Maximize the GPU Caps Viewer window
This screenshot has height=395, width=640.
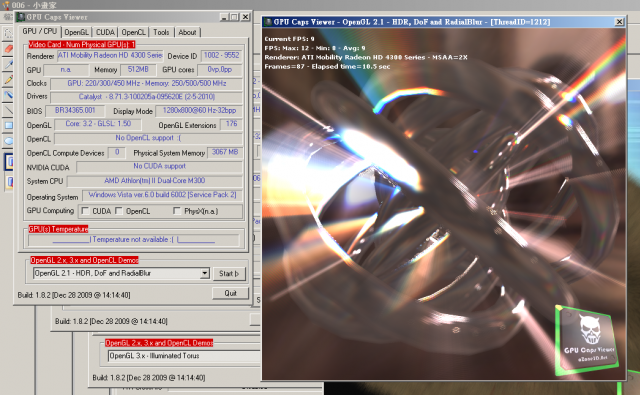[234, 17]
